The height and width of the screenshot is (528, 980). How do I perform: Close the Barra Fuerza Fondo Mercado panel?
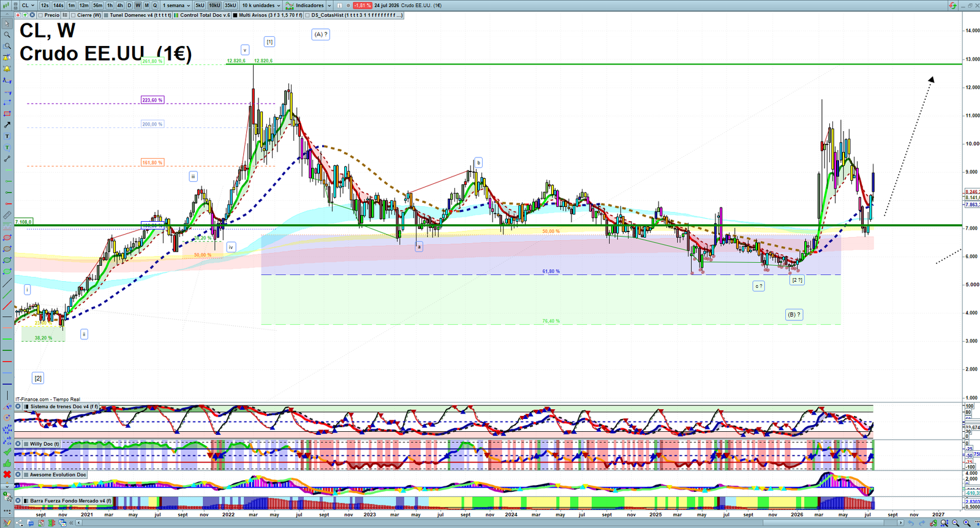[x=18, y=500]
